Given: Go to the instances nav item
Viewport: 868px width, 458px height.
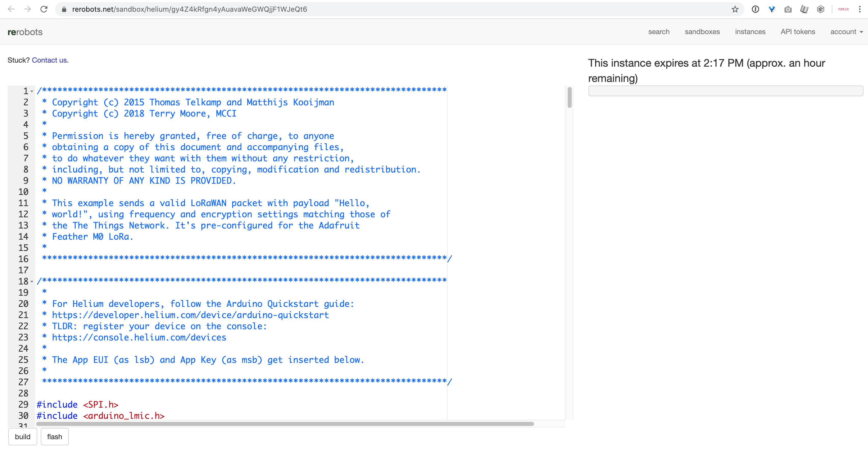Looking at the screenshot, I should point(750,32).
